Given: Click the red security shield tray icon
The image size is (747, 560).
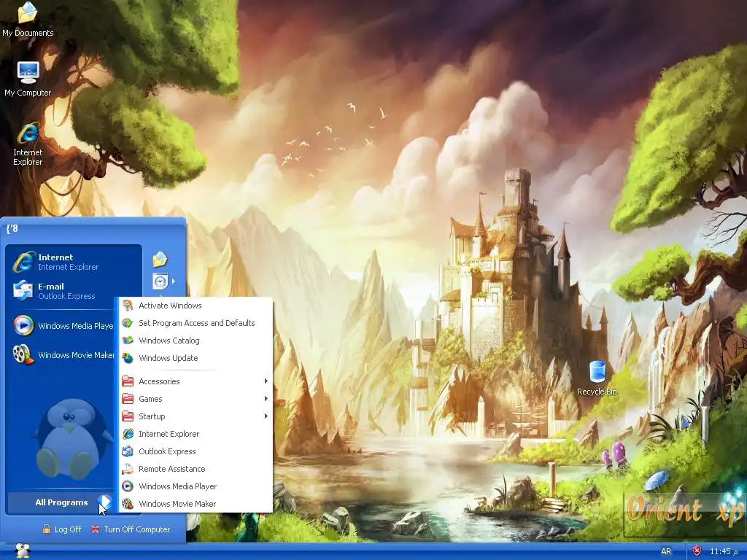Looking at the screenshot, I should (697, 551).
